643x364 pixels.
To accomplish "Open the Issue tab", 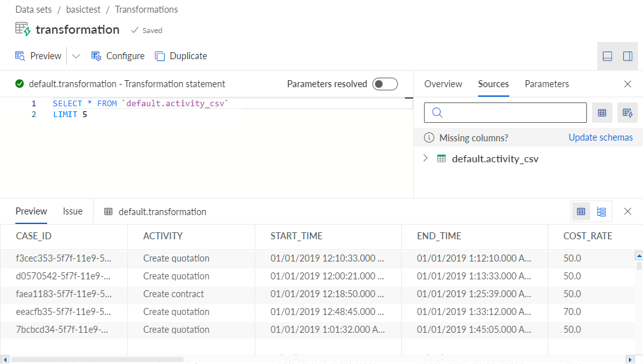I will [73, 211].
